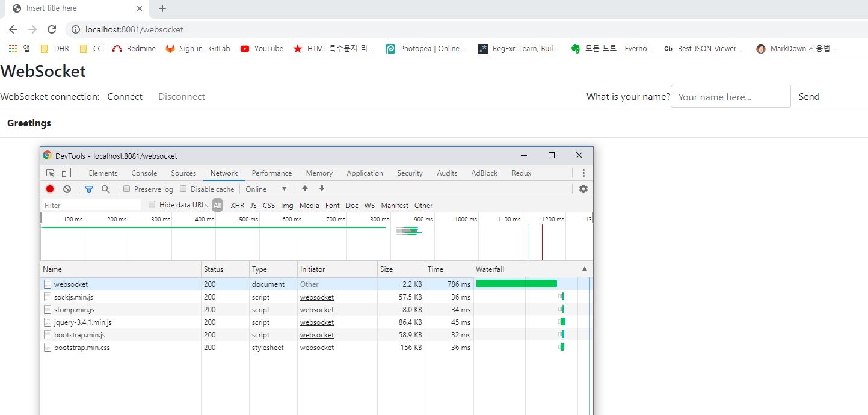Click the site info icon in the address bar
Image resolution: width=868 pixels, height=415 pixels.
[x=76, y=29]
